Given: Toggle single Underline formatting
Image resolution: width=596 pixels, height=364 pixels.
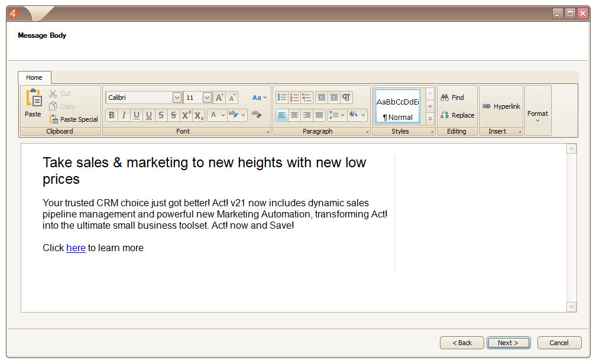Looking at the screenshot, I should click(x=137, y=115).
